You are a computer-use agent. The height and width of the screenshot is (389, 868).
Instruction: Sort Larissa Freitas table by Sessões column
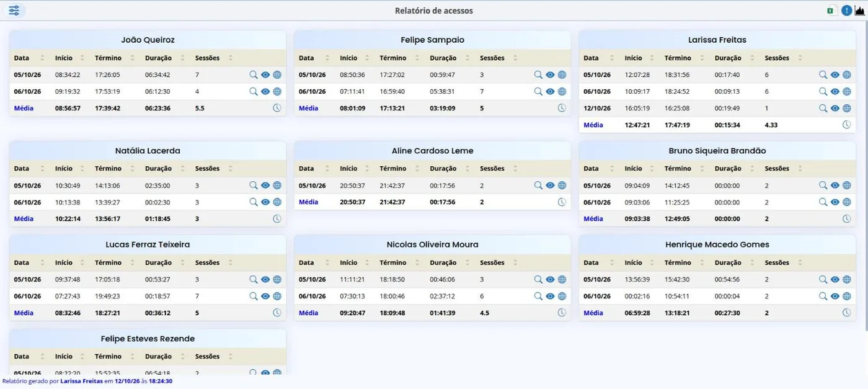click(782, 58)
